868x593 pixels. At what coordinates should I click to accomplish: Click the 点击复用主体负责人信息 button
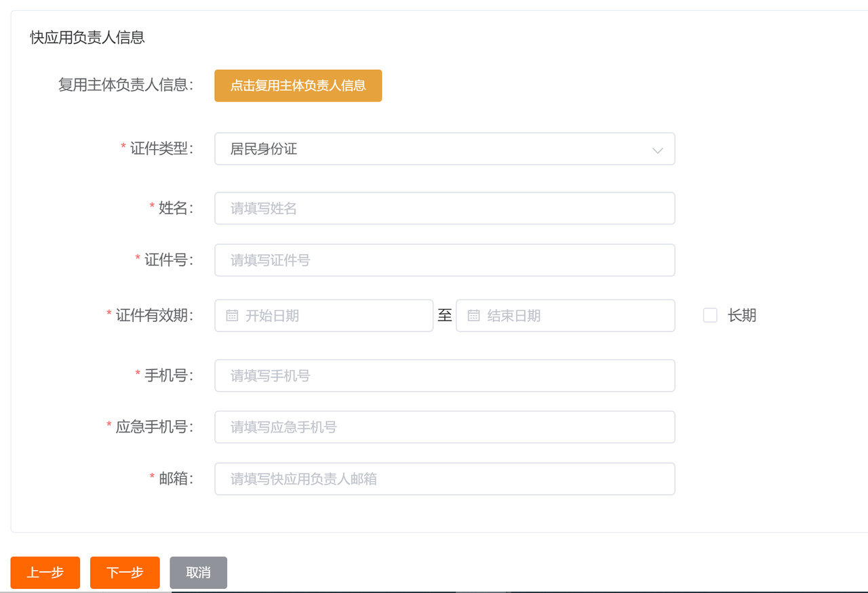point(298,85)
